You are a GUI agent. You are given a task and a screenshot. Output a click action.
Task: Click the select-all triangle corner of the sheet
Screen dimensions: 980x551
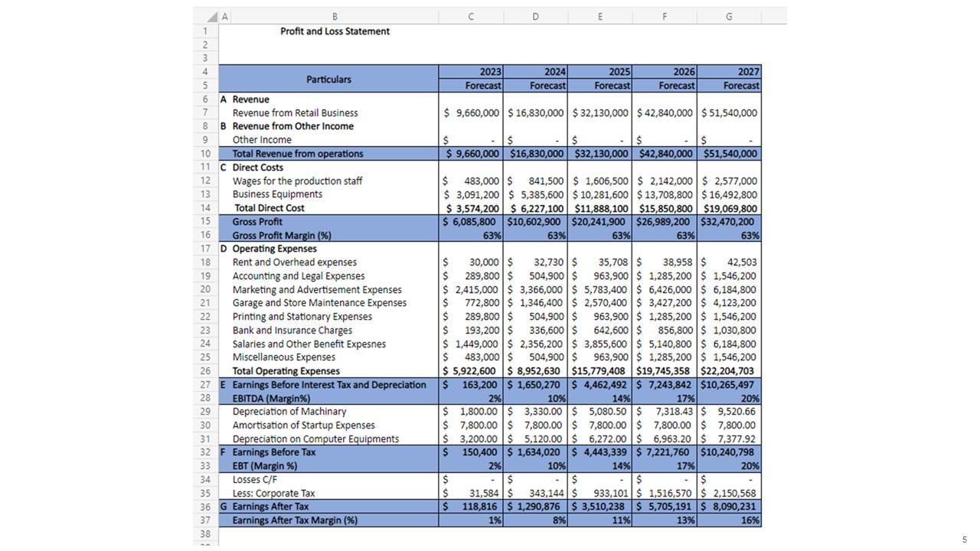tap(211, 17)
